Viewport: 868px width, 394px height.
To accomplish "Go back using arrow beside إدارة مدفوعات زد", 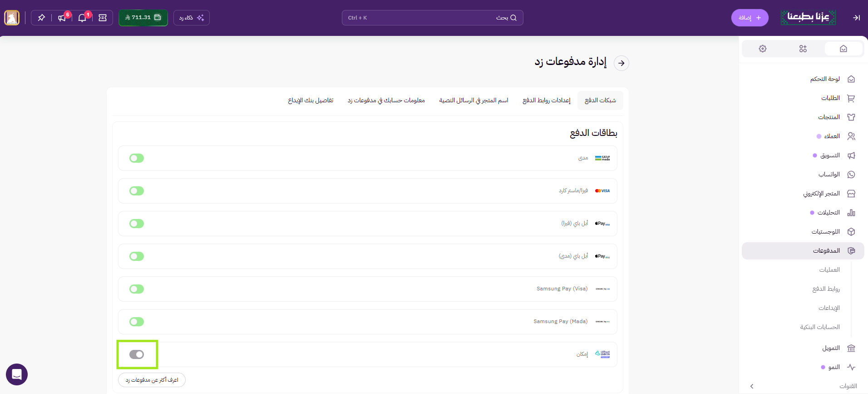I will pyautogui.click(x=621, y=63).
